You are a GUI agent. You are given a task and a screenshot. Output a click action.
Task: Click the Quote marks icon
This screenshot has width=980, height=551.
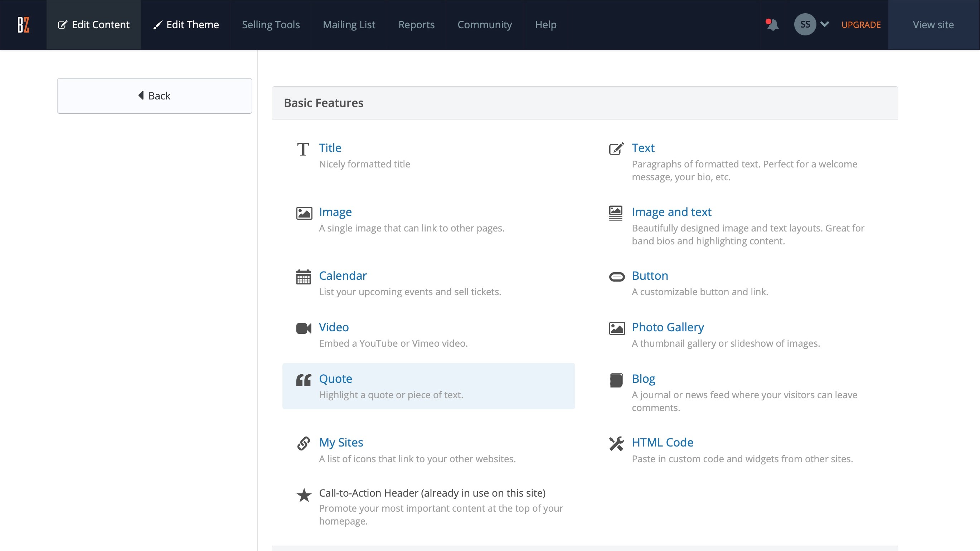click(303, 380)
